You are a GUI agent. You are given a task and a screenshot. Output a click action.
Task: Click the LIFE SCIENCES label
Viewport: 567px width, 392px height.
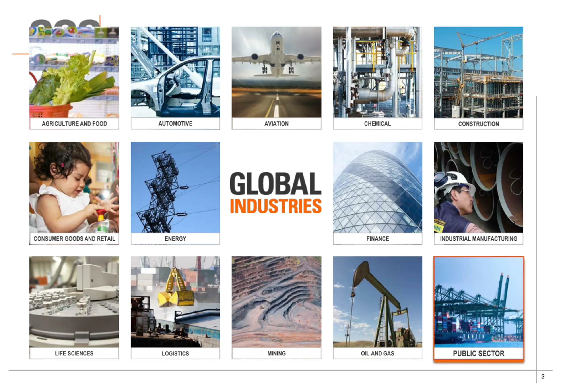(x=74, y=354)
